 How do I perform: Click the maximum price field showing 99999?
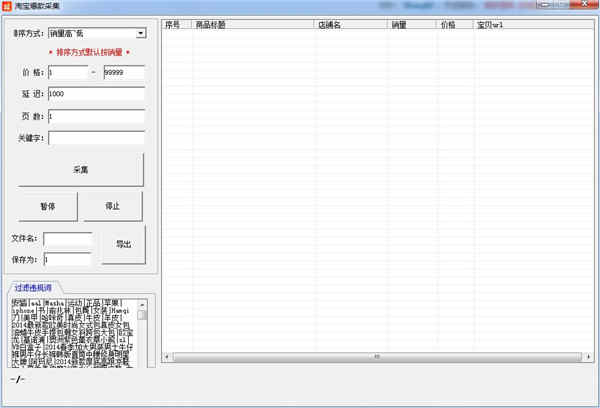[124, 72]
